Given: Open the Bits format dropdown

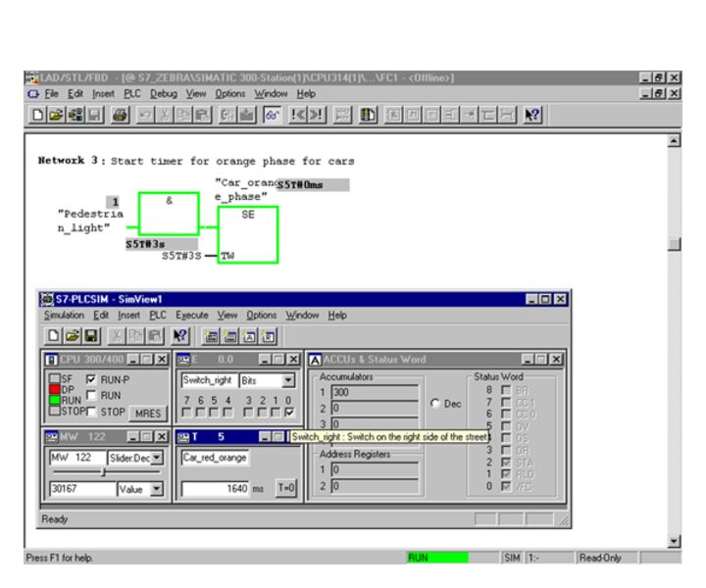Looking at the screenshot, I should pos(288,380).
